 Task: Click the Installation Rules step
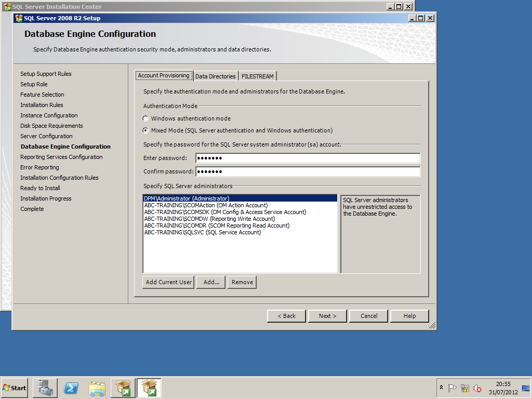pos(42,105)
